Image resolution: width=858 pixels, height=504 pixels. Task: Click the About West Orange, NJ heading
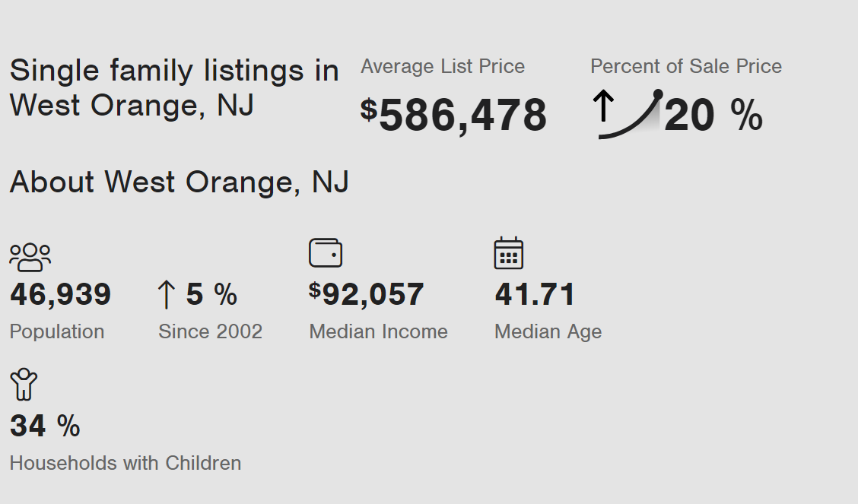coord(180,182)
